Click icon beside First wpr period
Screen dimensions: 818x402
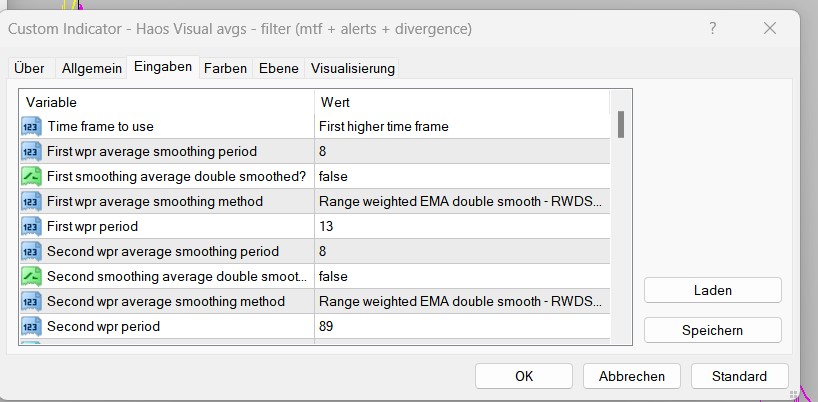(x=31, y=227)
